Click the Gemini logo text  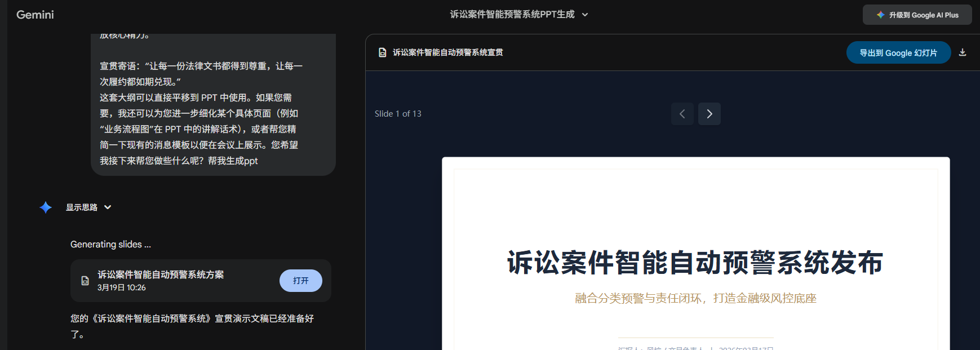coord(35,15)
